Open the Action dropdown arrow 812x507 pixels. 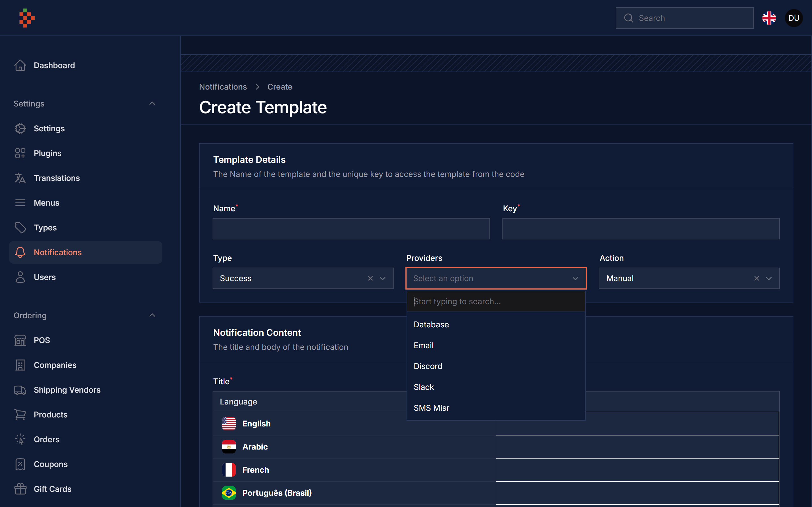769,278
